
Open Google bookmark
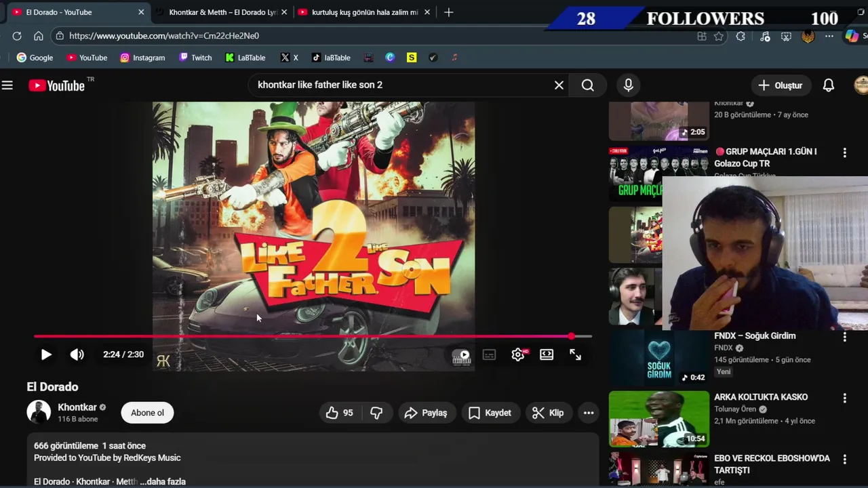(x=35, y=58)
